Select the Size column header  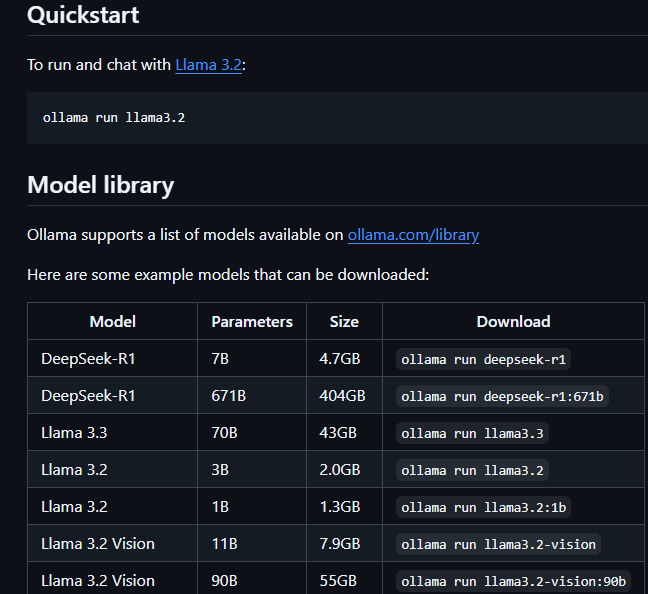[x=344, y=322]
